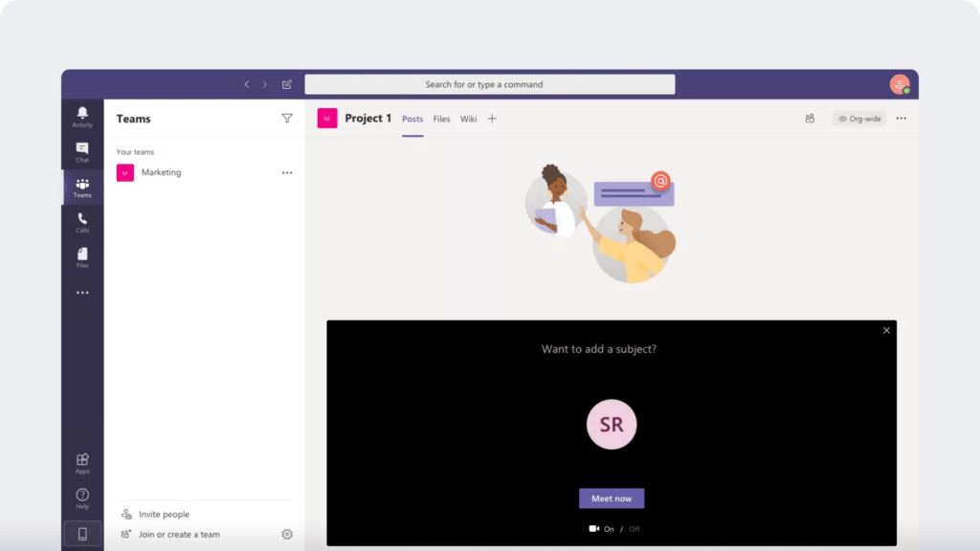Start a new chat with the compose icon
This screenshot has width=980, height=551.
tap(287, 84)
